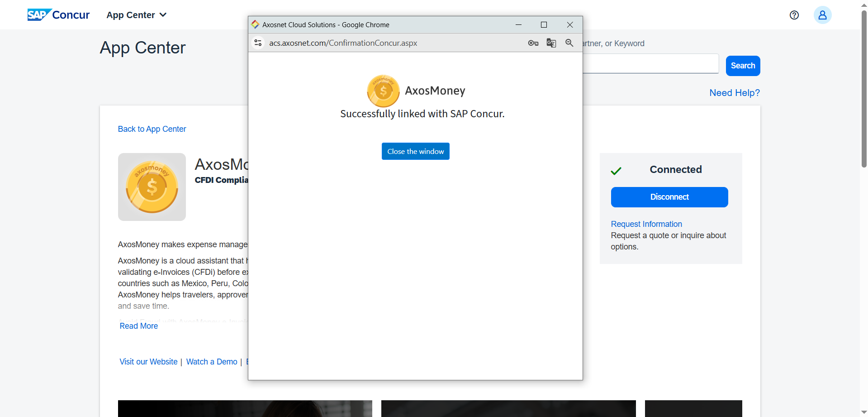Screen dimensions: 868x417
Task: Click the Disconnect button
Action: pyautogui.click(x=669, y=197)
